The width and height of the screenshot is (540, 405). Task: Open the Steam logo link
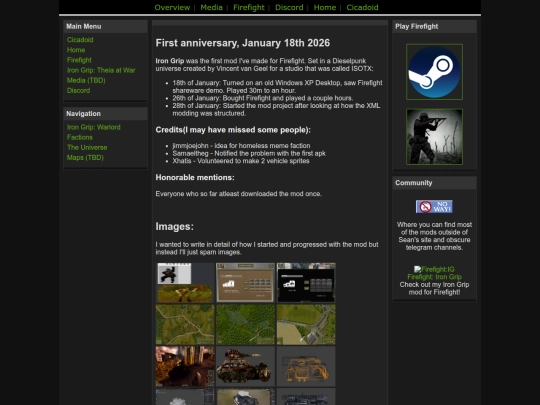coord(434,72)
